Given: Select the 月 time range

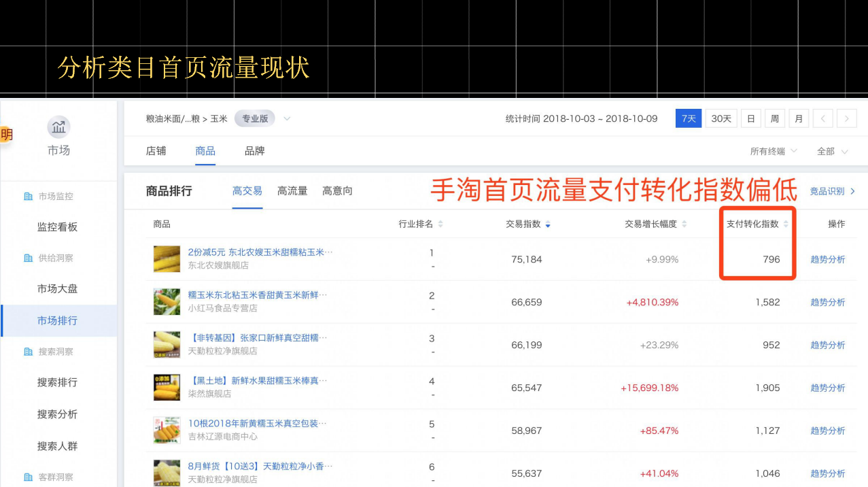Looking at the screenshot, I should pos(799,118).
